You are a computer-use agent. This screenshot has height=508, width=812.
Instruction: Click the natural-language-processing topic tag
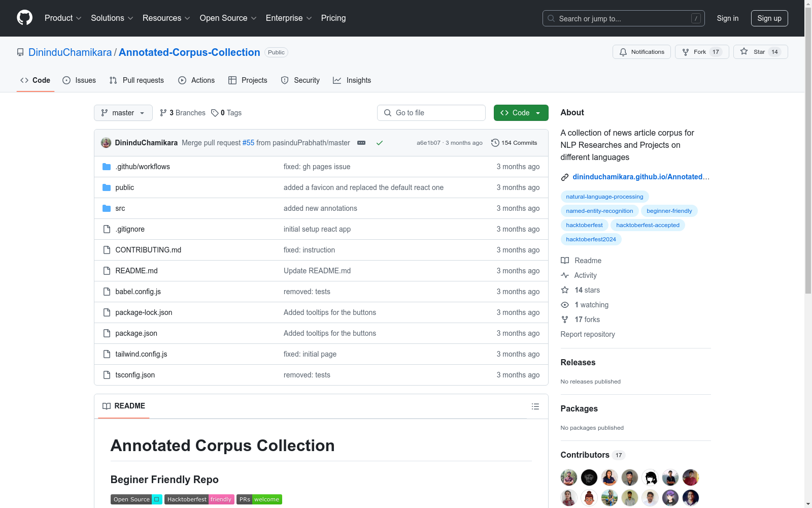pyautogui.click(x=604, y=197)
